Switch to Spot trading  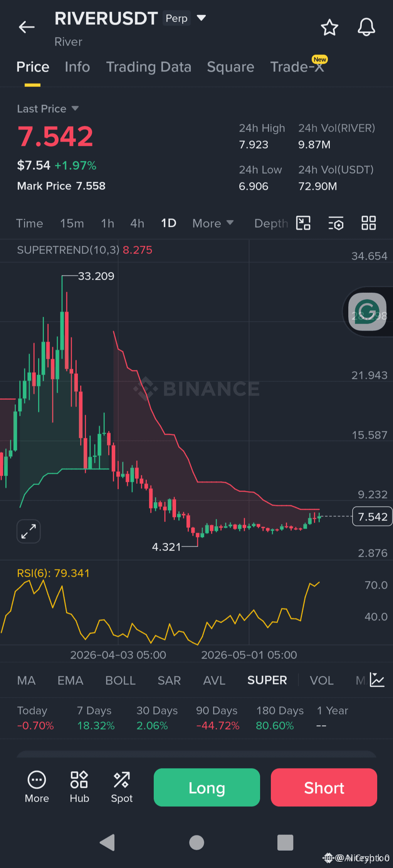tap(122, 787)
